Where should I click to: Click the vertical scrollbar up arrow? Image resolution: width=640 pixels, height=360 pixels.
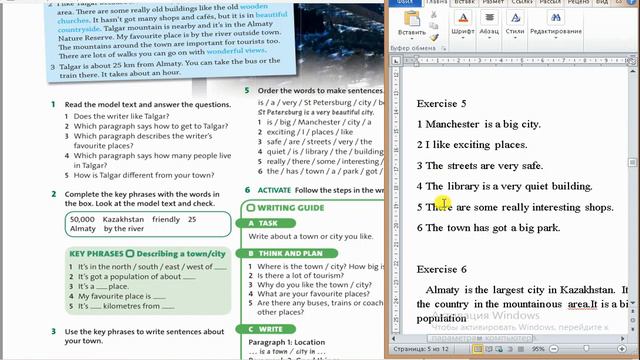coord(633,71)
